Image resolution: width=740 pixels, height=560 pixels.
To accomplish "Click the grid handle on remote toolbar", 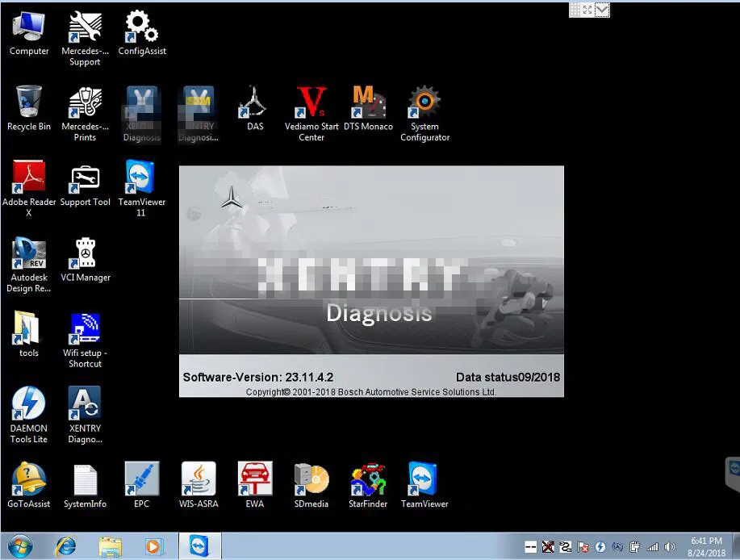I will point(575,10).
